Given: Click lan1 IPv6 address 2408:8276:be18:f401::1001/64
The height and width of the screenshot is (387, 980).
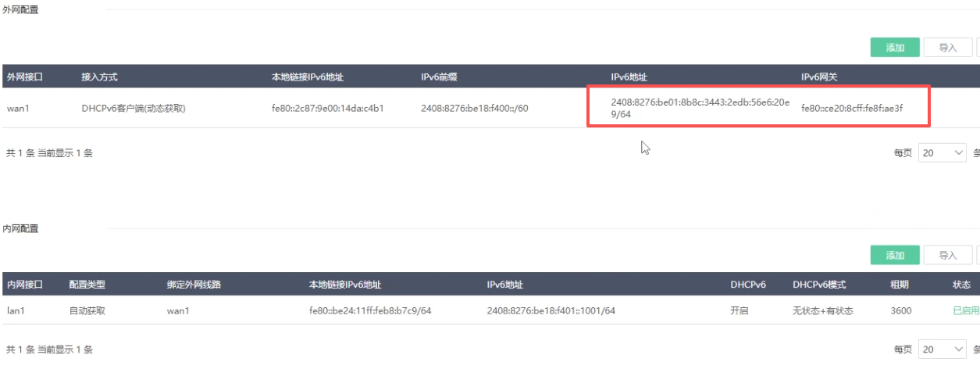Looking at the screenshot, I should pos(551,311).
